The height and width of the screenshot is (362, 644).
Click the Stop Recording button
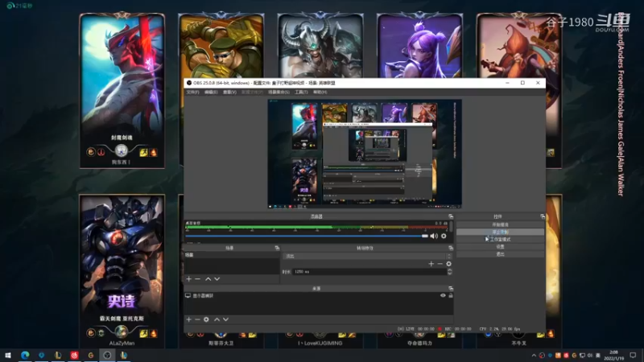(x=500, y=232)
